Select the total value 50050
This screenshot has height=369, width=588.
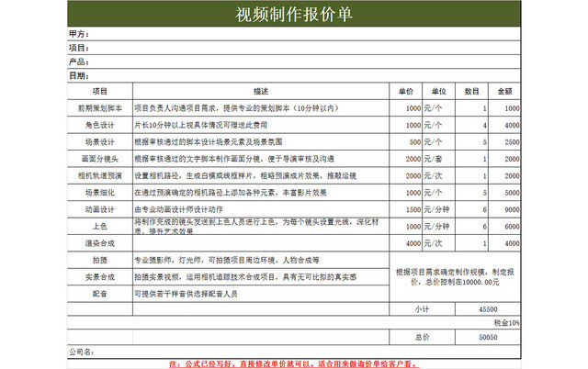488,337
